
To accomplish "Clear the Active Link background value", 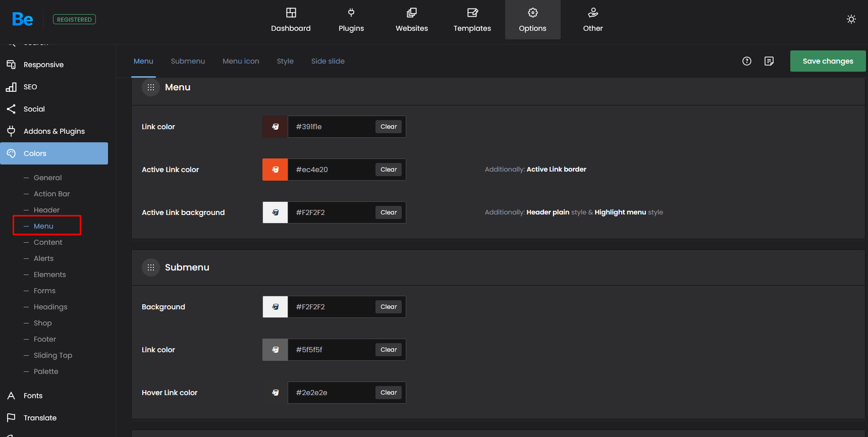I will point(389,212).
